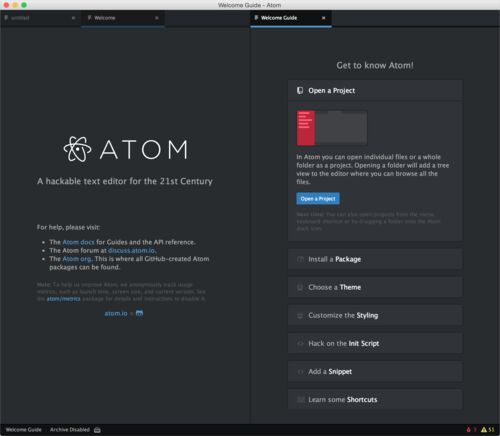Switch to the untitled tab
This screenshot has width=500, height=436.
40,18
